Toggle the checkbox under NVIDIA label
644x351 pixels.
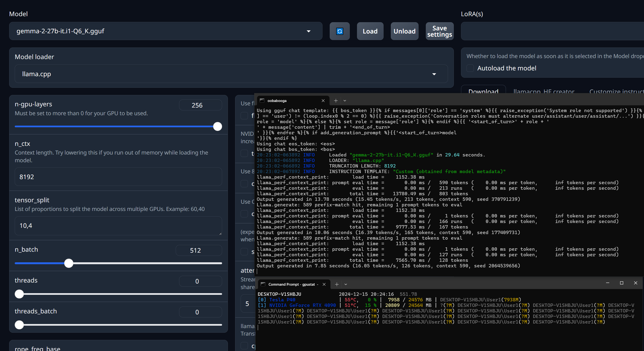[x=244, y=153]
